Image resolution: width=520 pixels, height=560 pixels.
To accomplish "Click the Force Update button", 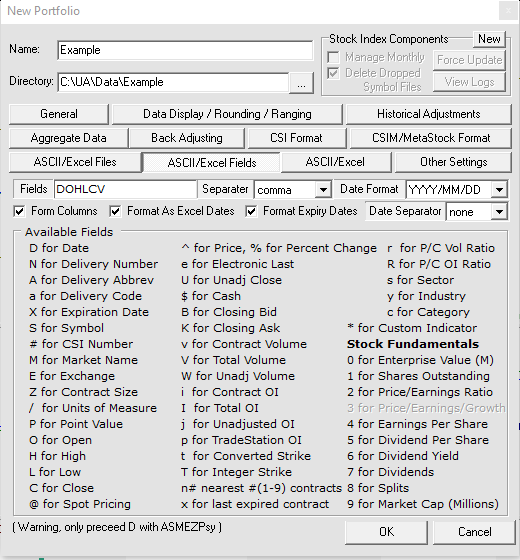I will pyautogui.click(x=469, y=60).
